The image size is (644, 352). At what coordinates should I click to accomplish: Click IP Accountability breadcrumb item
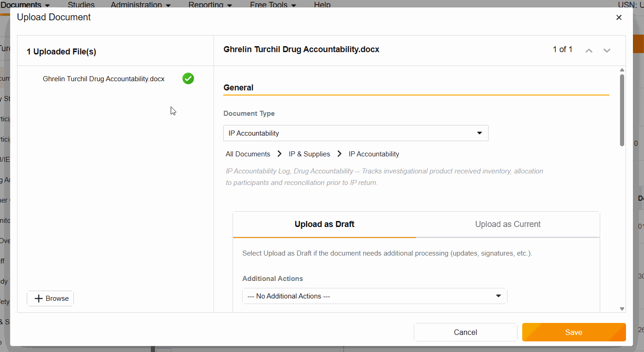tap(374, 154)
